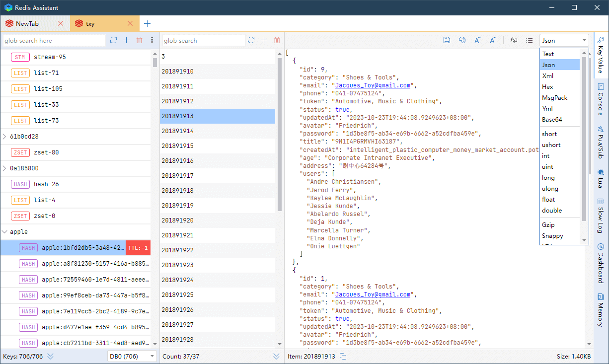Viewport: 609px width, 364px height.
Task: Select Base64 in the format dropdown list
Action: click(x=552, y=120)
